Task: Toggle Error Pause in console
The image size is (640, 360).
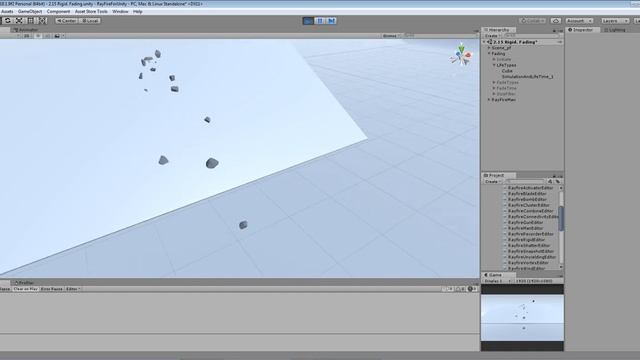Action: [52, 289]
